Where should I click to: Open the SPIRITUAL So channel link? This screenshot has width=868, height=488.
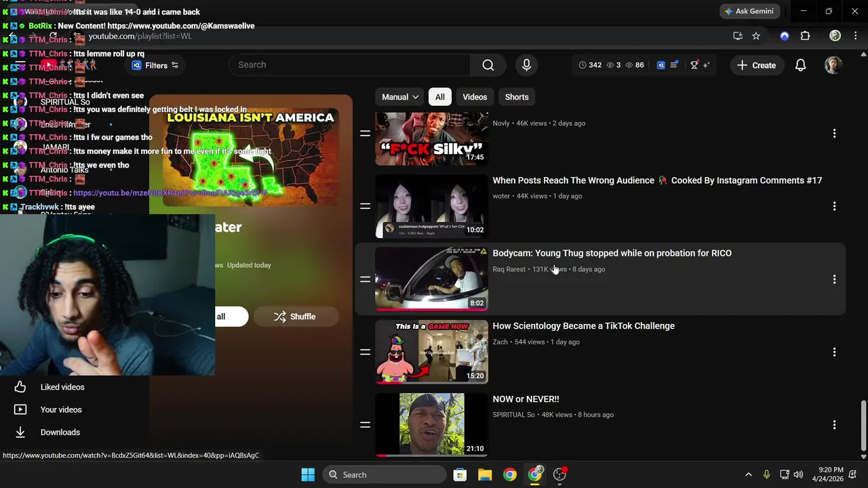click(x=513, y=415)
